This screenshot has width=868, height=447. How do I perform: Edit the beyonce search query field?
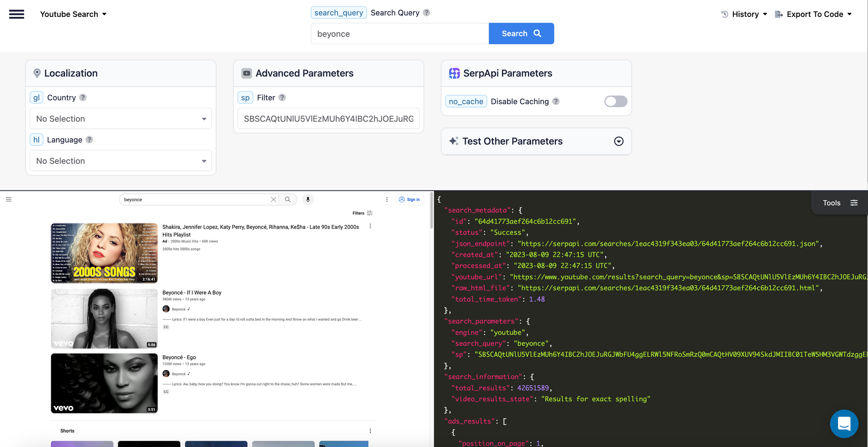(400, 33)
